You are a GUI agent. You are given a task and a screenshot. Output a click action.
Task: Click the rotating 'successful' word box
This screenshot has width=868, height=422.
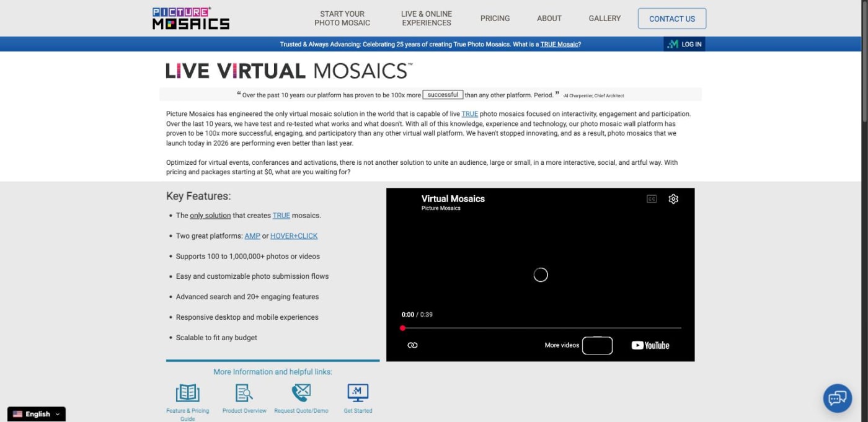point(443,95)
